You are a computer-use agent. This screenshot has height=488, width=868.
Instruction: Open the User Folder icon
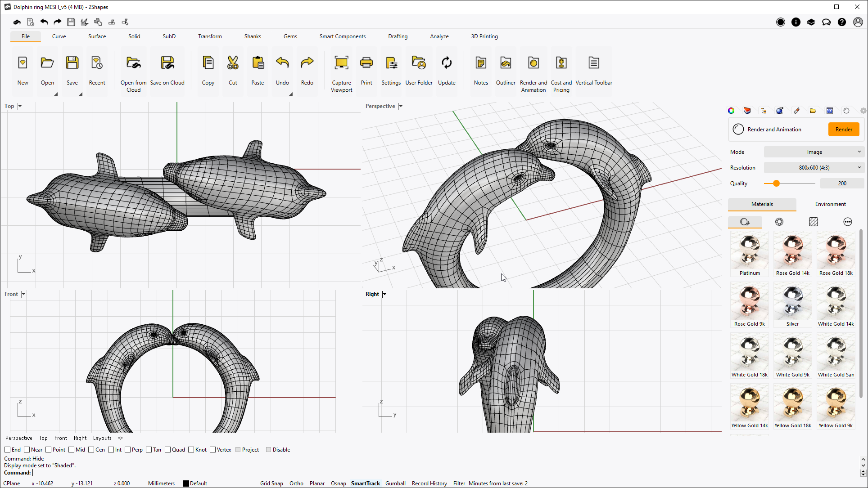coord(419,63)
